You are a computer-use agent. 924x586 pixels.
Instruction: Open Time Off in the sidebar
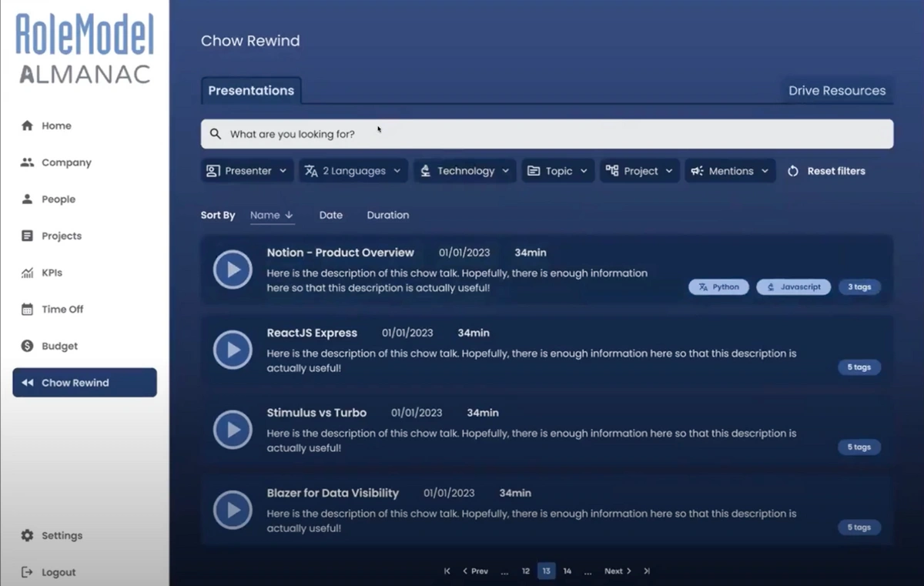pyautogui.click(x=85, y=309)
